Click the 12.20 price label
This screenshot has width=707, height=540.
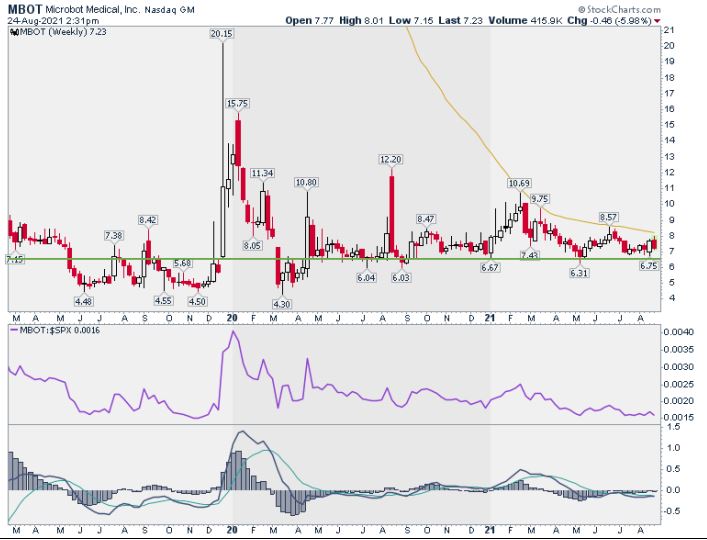click(390, 160)
